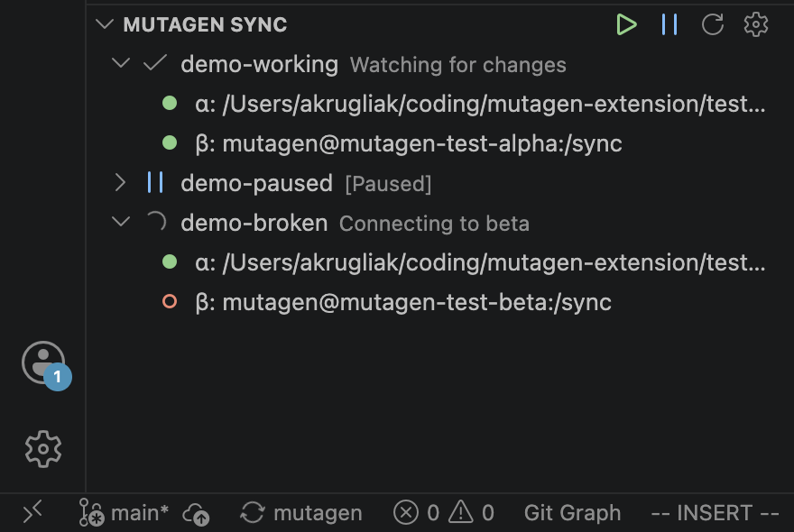Viewport: 794px width, 532px height.
Task: Click green dot of demo-working alpha endpoint
Action: click(170, 104)
